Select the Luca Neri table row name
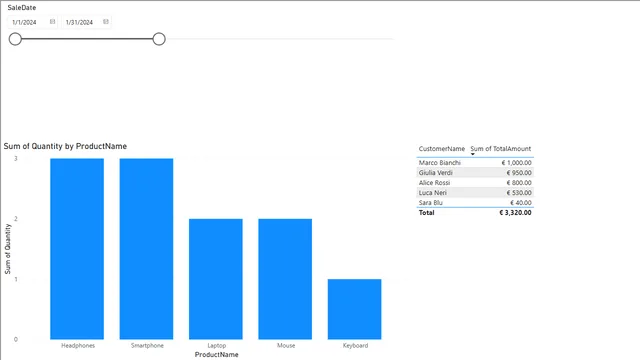The height and width of the screenshot is (360, 640). [x=433, y=193]
